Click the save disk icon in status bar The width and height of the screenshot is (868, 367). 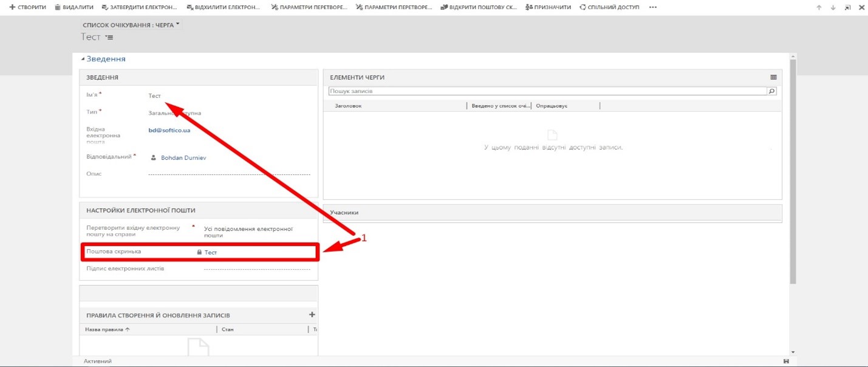point(787,362)
